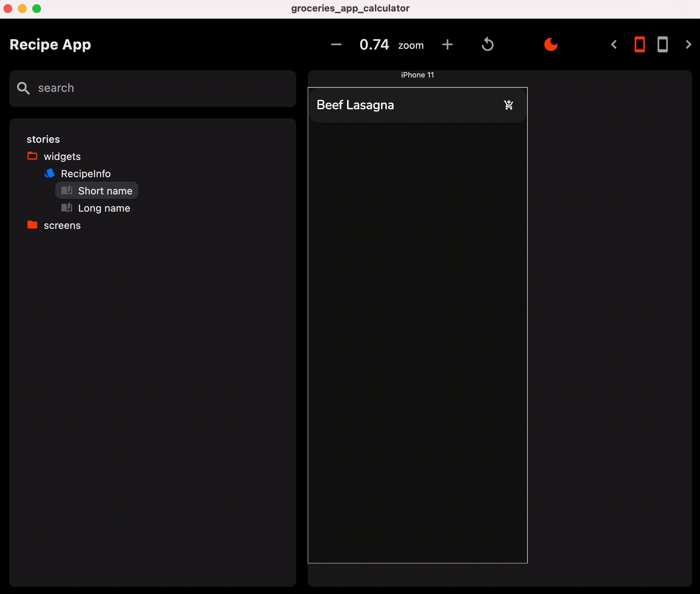Click the zoom out minus icon
Image resolution: width=700 pixels, height=594 pixels.
click(336, 44)
